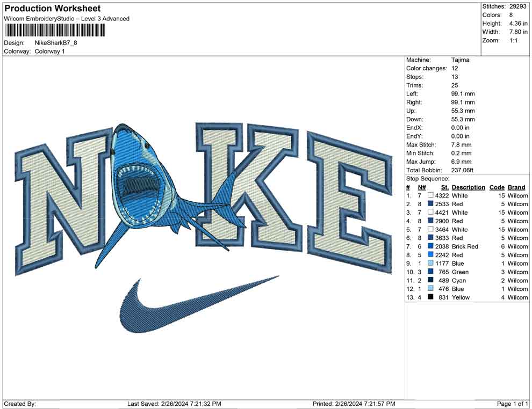Click the Wilcom EmbroideryStudio – Level 3 Advanced line
Viewport: 532px width, 409px height.
click(x=67, y=19)
